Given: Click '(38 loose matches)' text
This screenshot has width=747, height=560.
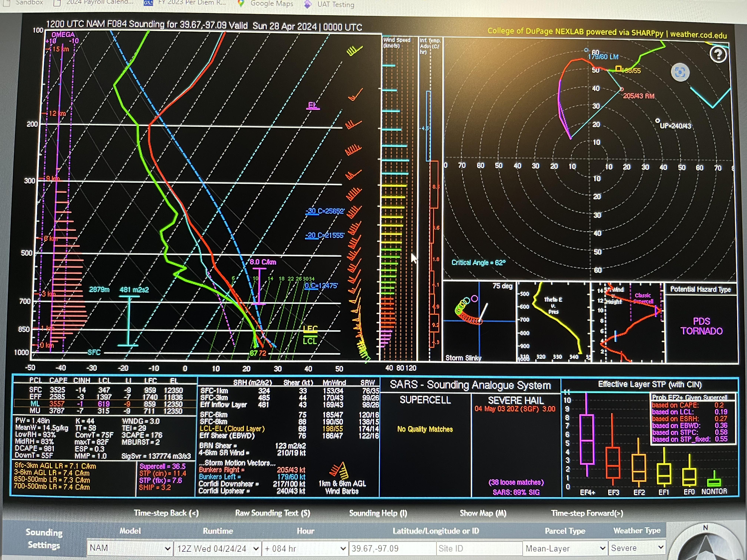Looking at the screenshot, I should pyautogui.click(x=516, y=482).
